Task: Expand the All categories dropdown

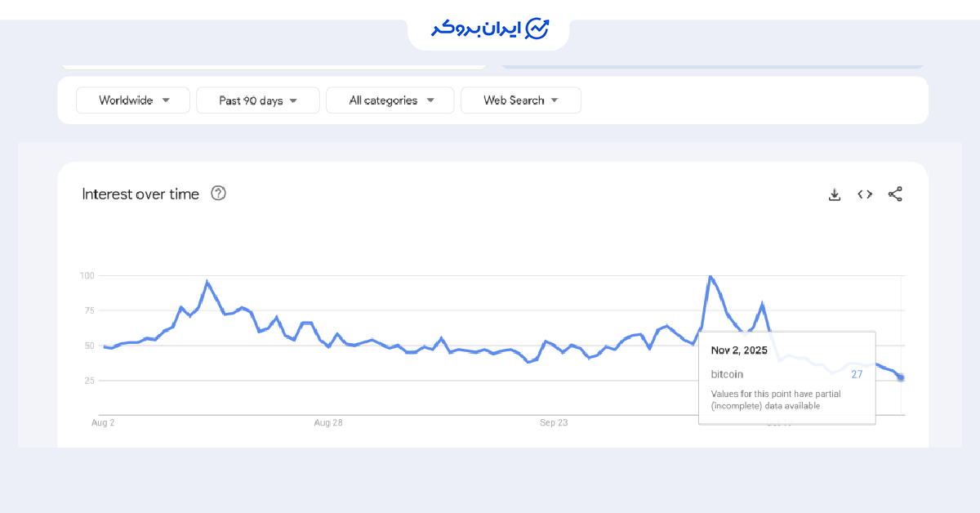Action: point(390,100)
